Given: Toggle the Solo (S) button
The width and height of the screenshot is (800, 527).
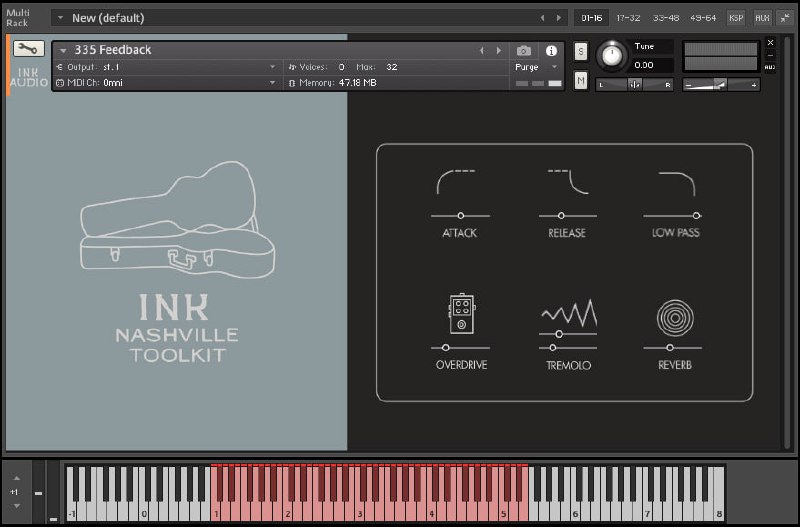Looking at the screenshot, I should pyautogui.click(x=581, y=51).
